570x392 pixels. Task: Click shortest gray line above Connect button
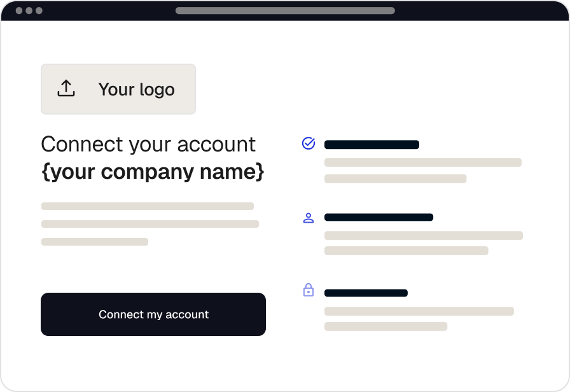point(95,242)
